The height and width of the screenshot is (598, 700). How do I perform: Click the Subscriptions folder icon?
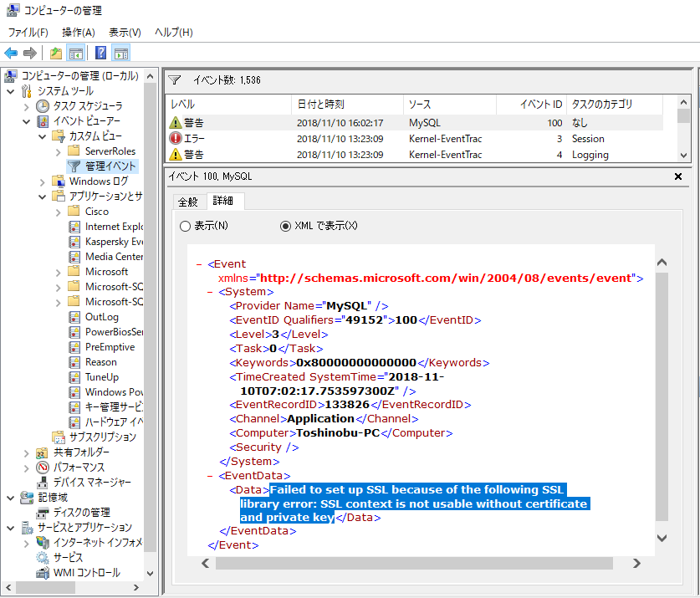[59, 437]
